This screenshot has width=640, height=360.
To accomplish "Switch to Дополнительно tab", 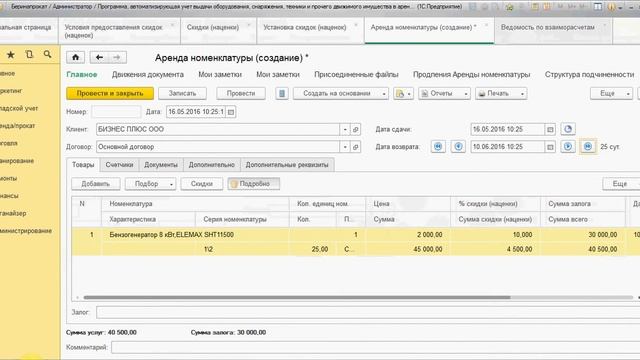I will 211,165.
